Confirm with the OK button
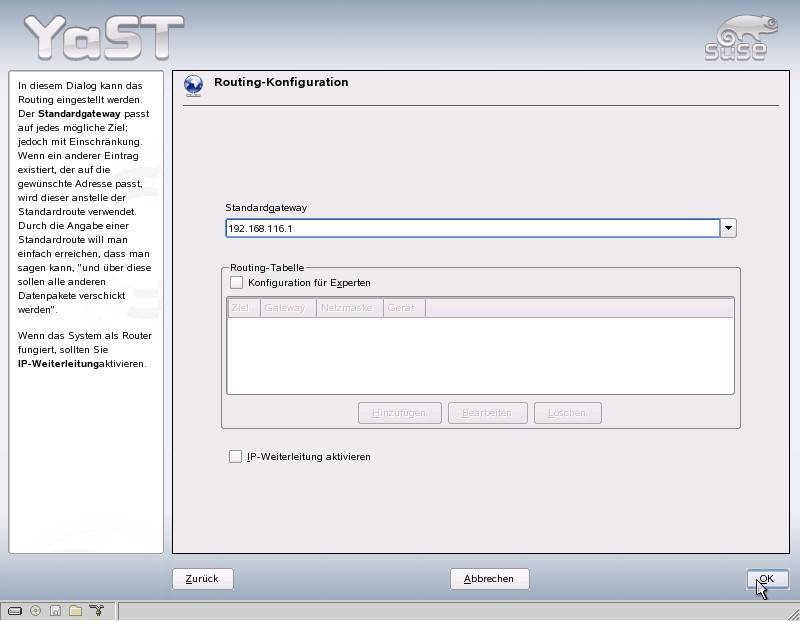The width and height of the screenshot is (800, 621). (767, 579)
